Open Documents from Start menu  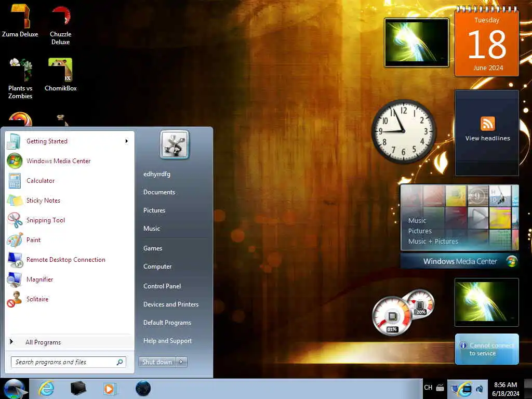(x=159, y=192)
